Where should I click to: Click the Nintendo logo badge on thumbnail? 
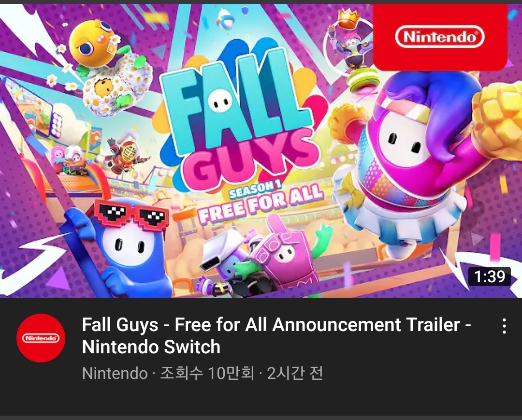click(440, 37)
